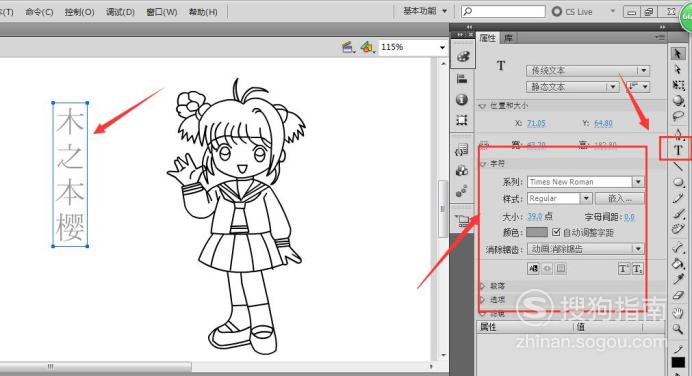
Task: Open the Components panel icon
Action: (x=462, y=171)
